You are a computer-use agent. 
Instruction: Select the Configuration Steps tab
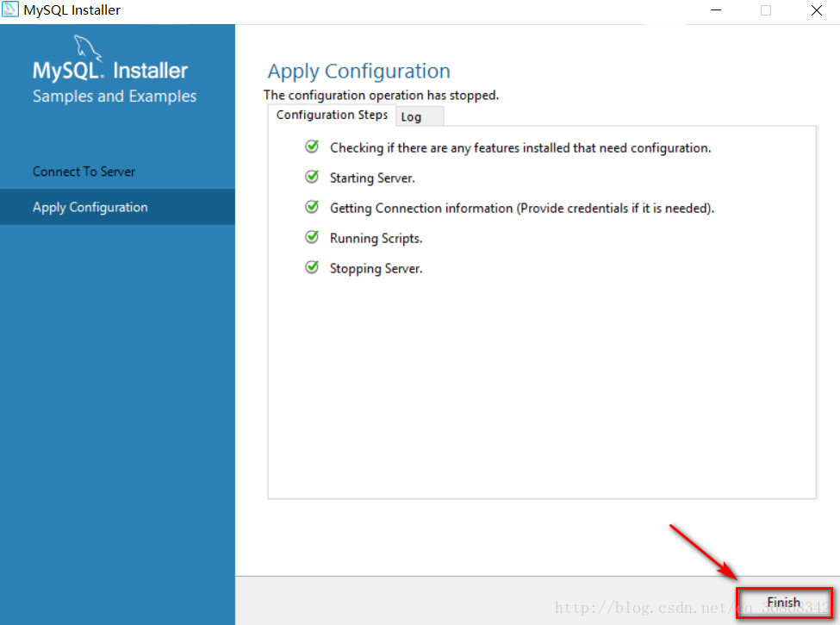(x=332, y=116)
